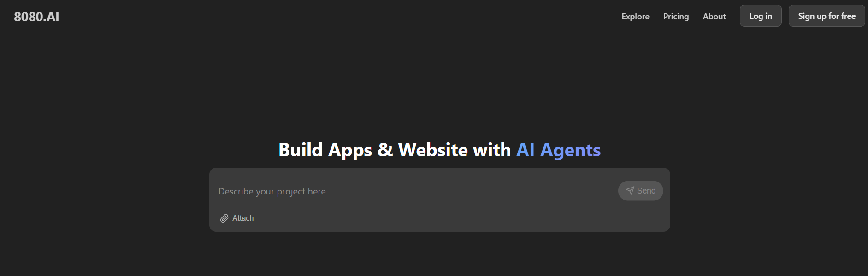Screen dimensions: 868x276
Task: Go to the Pricing page
Action: (x=676, y=17)
